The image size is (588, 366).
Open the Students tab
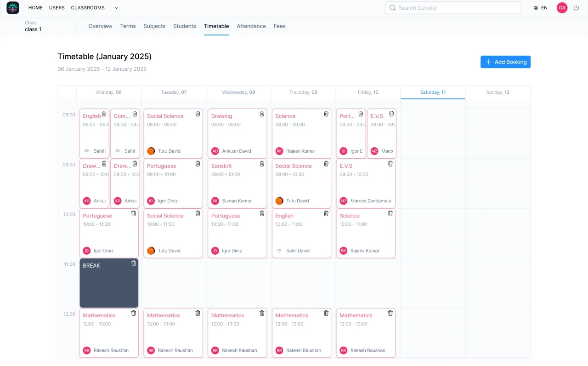click(x=185, y=26)
